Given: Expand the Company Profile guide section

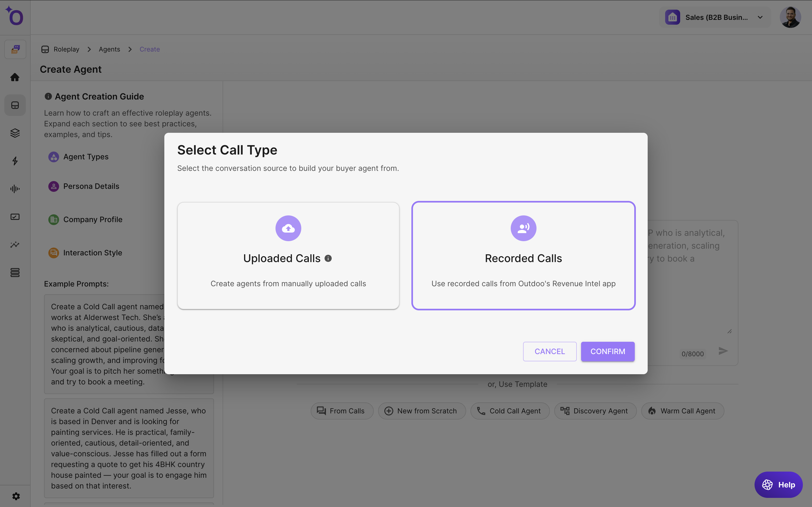Looking at the screenshot, I should 93,220.
